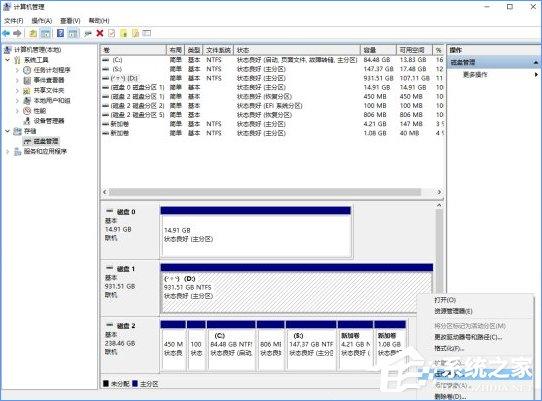This screenshot has height=401, width=542.
Task: Select the 存储 storage icon in tree
Action: 17,131
